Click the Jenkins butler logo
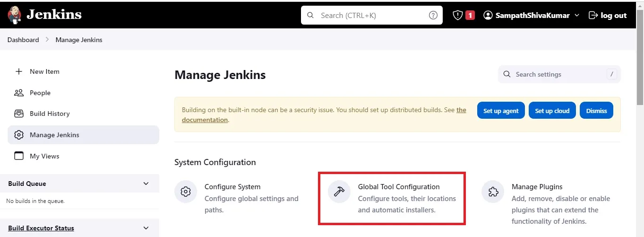644x237 pixels. pos(15,15)
